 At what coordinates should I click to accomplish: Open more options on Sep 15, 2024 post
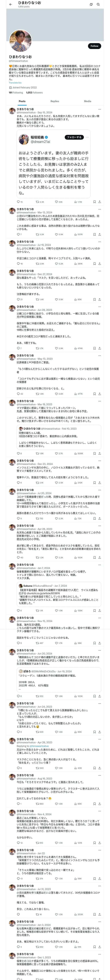click(100, 109)
